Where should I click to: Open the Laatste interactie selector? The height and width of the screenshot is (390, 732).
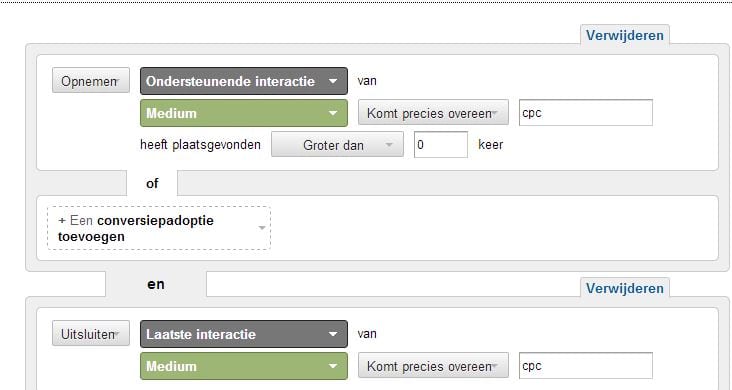244,334
